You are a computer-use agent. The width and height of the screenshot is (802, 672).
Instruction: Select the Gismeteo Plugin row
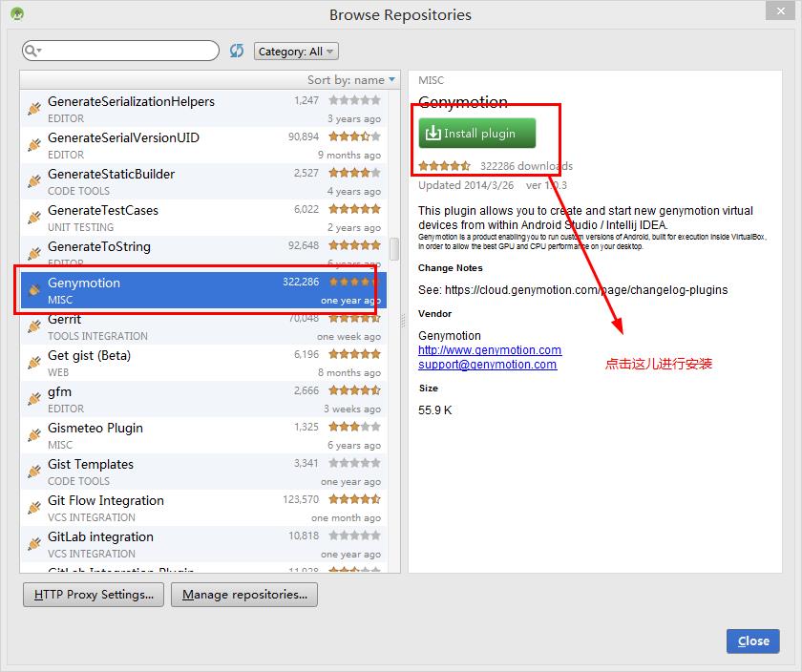(x=203, y=435)
